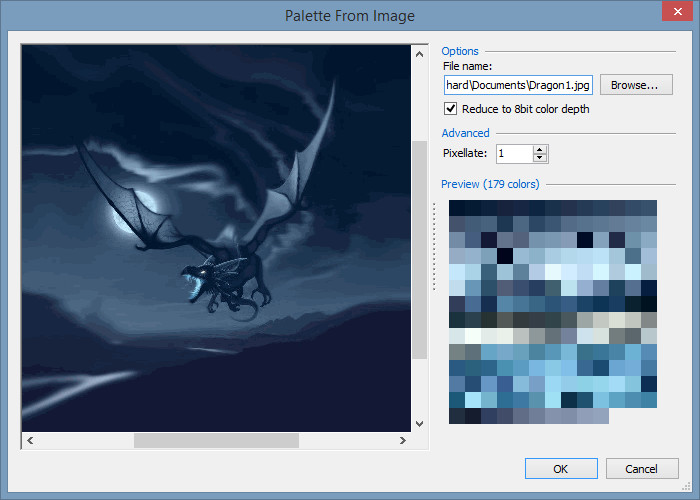
Task: Select last lavender swatch in bottom palette row
Action: point(601,416)
